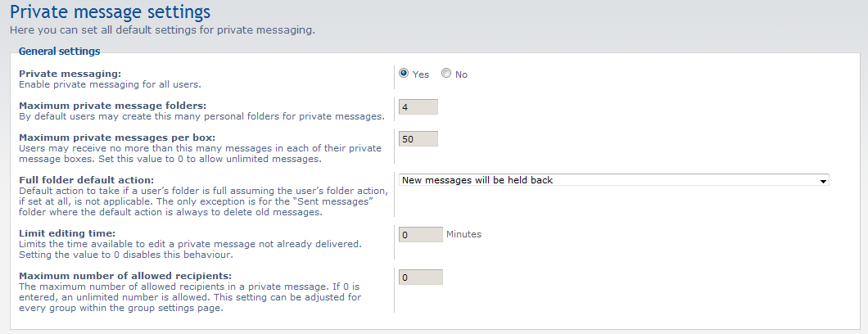Click the "No" text label
This screenshot has width=868, height=334.
click(x=461, y=74)
